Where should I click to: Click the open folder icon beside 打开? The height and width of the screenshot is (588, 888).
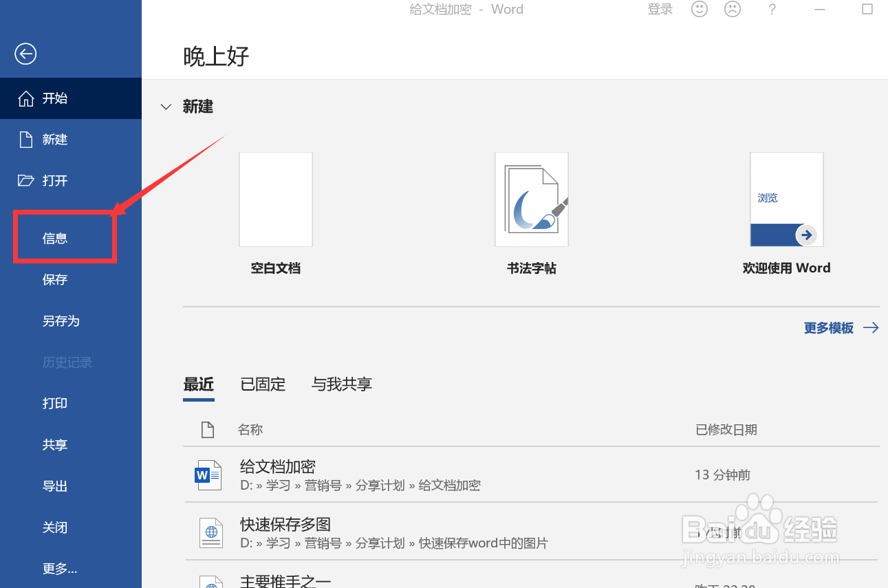click(25, 181)
